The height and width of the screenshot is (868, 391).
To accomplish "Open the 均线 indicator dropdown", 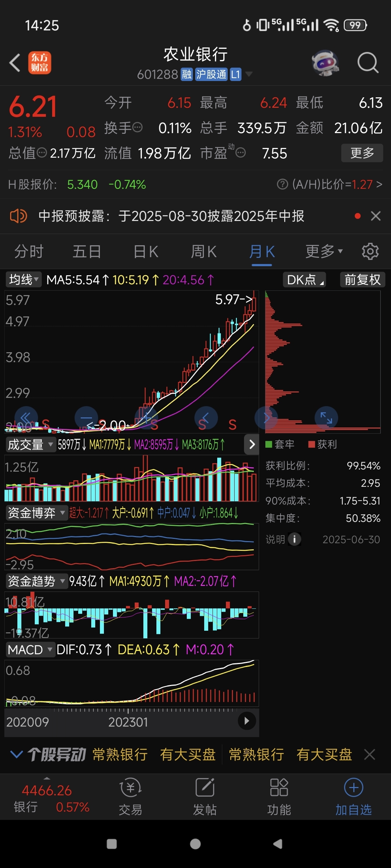I will tap(24, 280).
